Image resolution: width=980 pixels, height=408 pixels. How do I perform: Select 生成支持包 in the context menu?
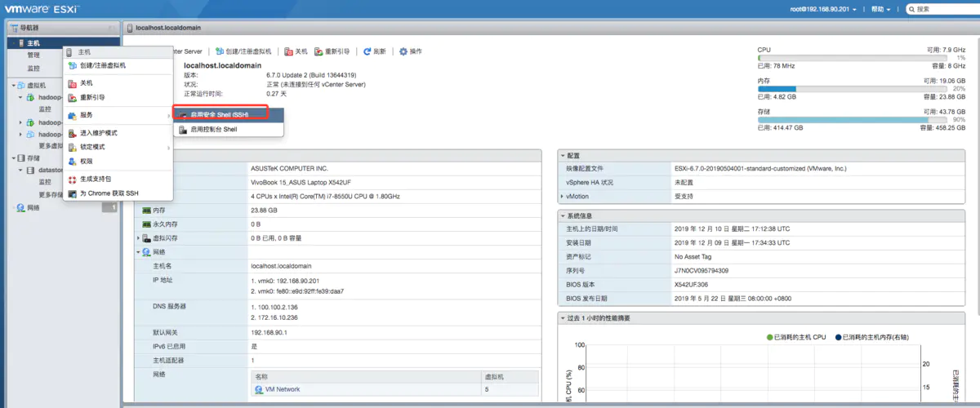click(x=118, y=179)
